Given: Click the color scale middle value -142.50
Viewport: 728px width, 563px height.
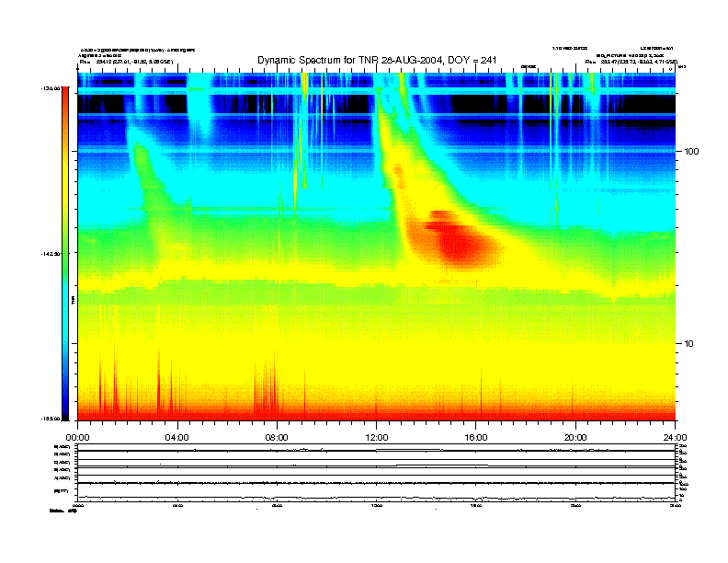Looking at the screenshot, I should click(51, 254).
